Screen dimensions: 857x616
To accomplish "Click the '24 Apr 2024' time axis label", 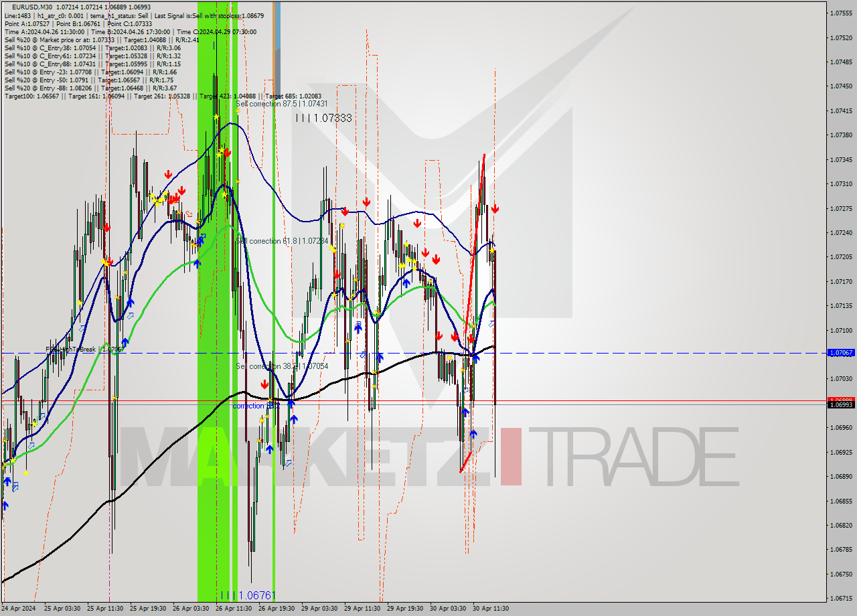I will [19, 609].
